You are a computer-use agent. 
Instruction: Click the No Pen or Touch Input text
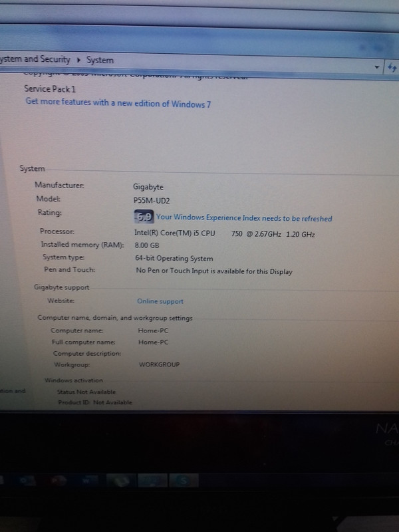[214, 271]
